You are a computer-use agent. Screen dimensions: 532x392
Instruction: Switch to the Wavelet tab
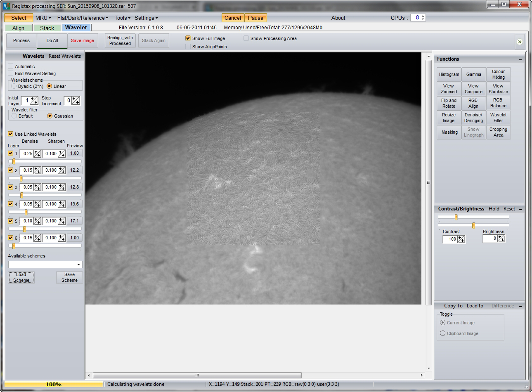point(76,27)
